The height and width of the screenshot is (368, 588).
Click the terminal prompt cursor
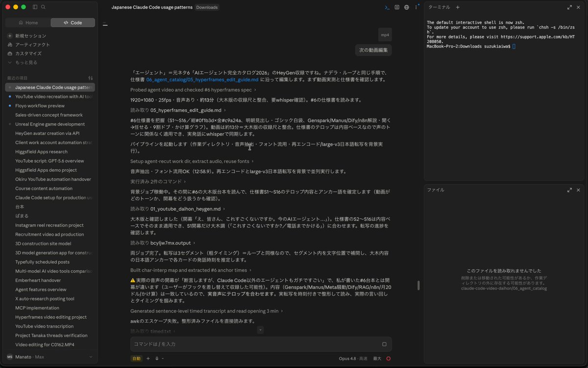(514, 46)
